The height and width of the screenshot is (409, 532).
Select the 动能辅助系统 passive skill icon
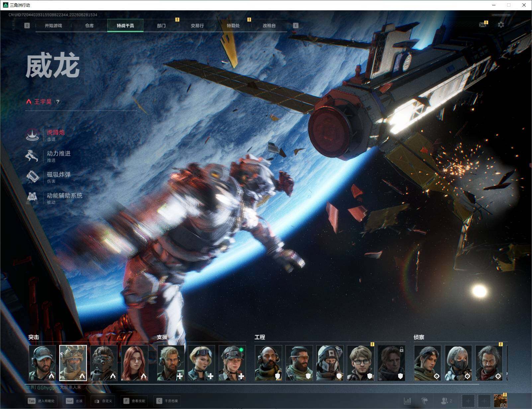tap(33, 198)
